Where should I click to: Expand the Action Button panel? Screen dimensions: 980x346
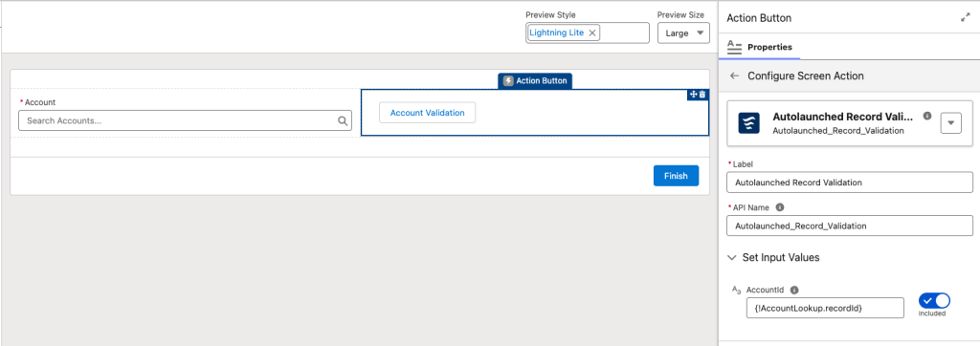pyautogui.click(x=965, y=18)
